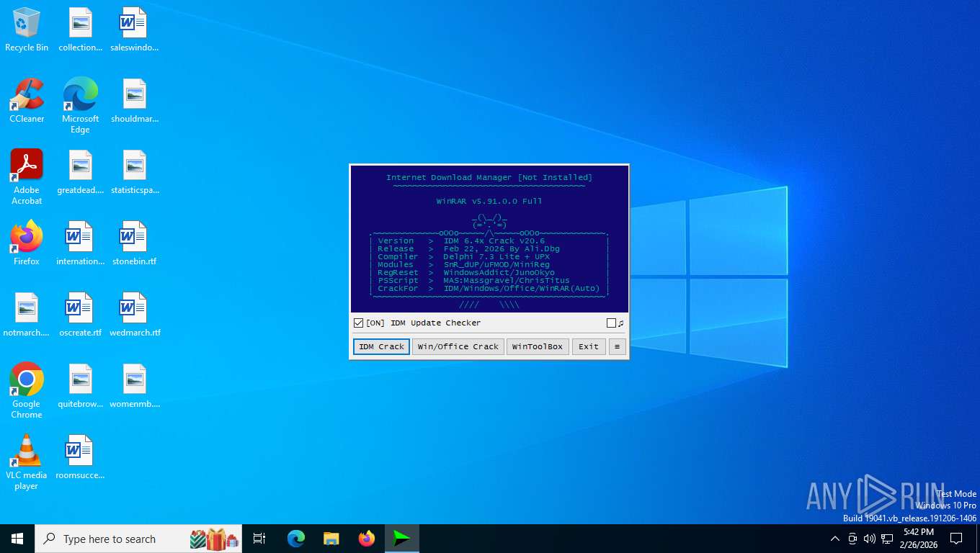Select the quitebrow... image file icon
The height and width of the screenshot is (553, 980).
[x=81, y=386]
